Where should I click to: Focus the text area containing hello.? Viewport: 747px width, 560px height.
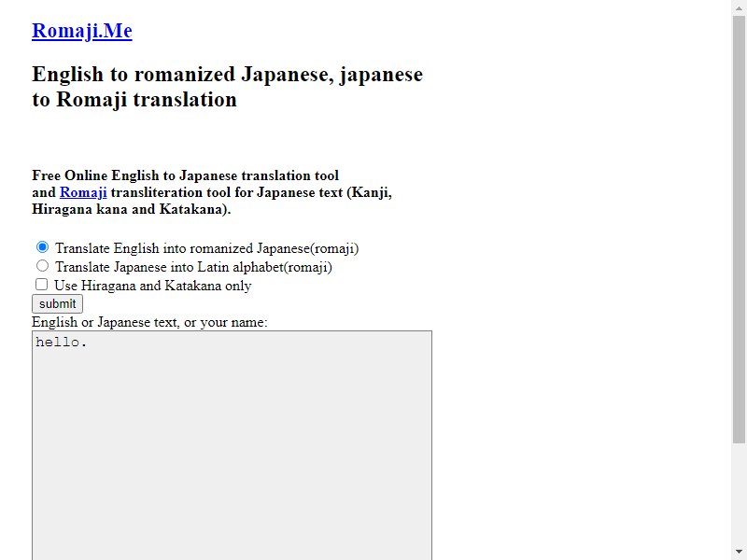coord(232,445)
